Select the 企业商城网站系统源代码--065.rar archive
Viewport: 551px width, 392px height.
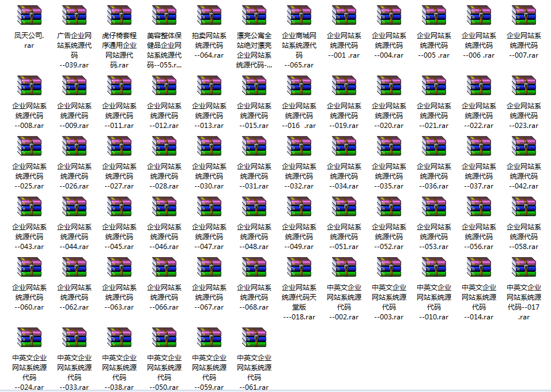coord(299,16)
